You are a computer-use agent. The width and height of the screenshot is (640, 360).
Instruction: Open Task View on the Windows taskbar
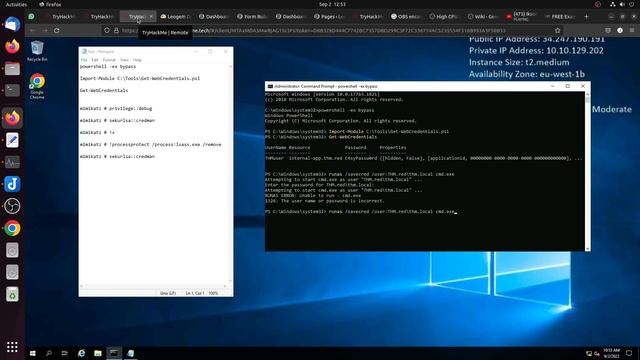point(64,353)
